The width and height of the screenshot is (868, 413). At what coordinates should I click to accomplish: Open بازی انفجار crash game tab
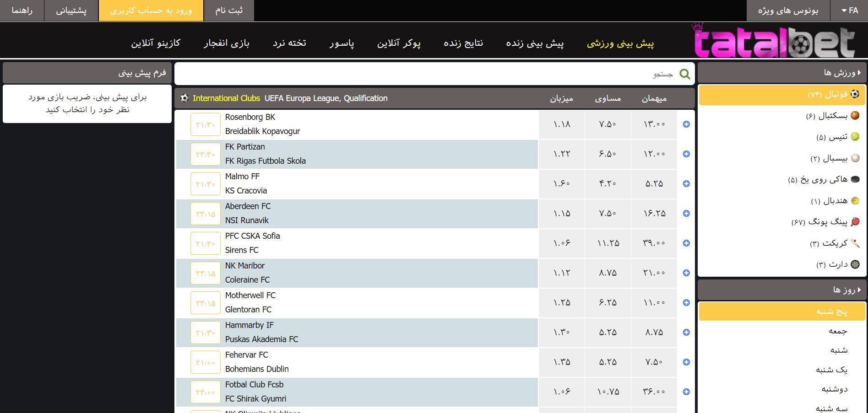pos(227,43)
